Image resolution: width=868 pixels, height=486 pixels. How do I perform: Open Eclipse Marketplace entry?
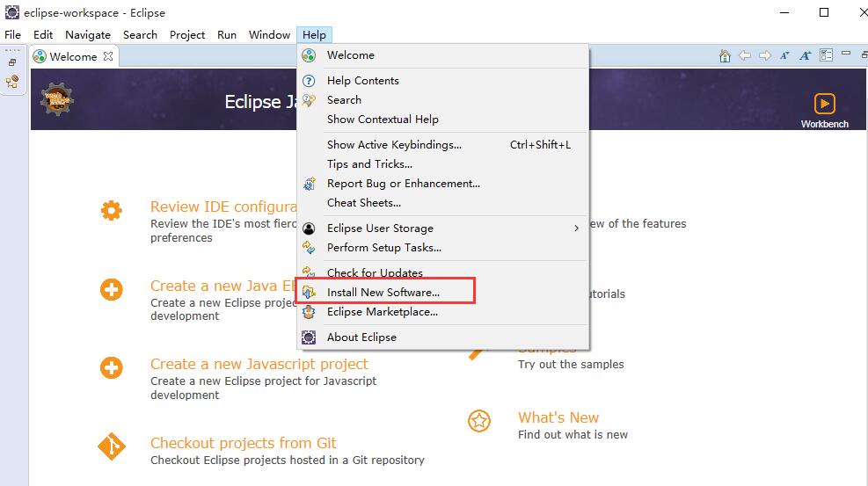coord(443,312)
